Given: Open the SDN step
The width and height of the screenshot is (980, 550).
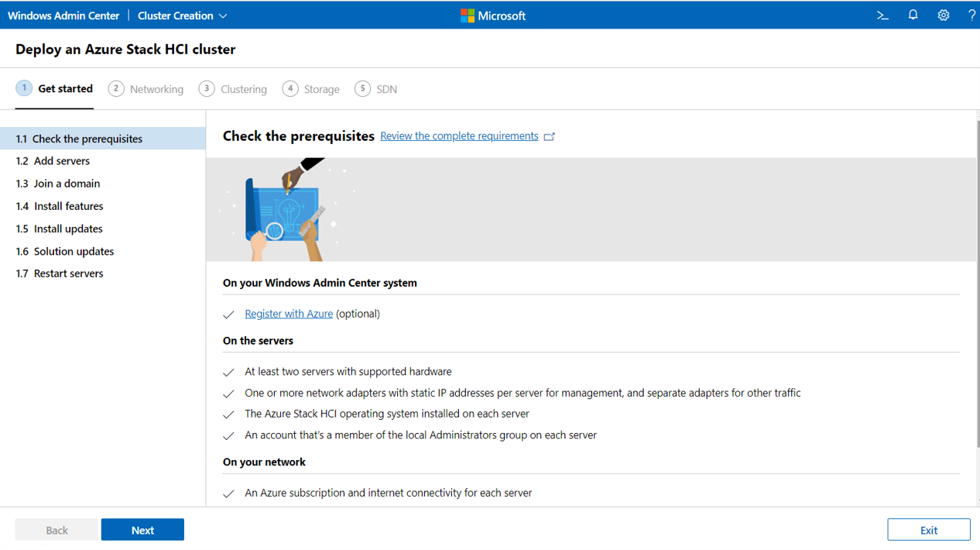Looking at the screenshot, I should (x=385, y=88).
